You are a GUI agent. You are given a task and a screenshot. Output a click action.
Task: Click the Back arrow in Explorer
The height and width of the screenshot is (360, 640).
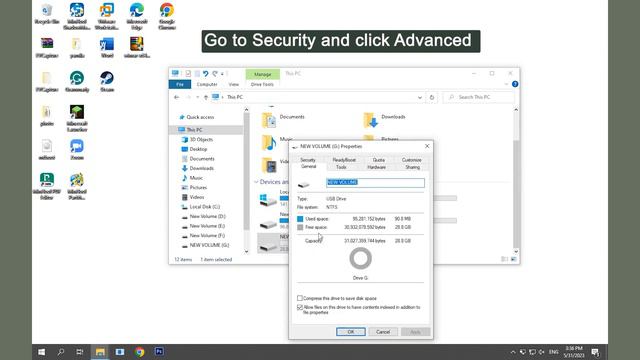(176, 97)
